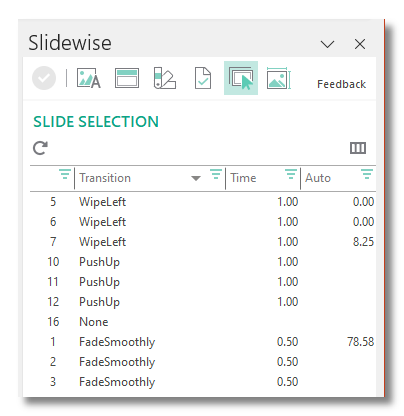The width and height of the screenshot is (404, 416).
Task: Sort by the Auto column header
Action: (x=318, y=178)
